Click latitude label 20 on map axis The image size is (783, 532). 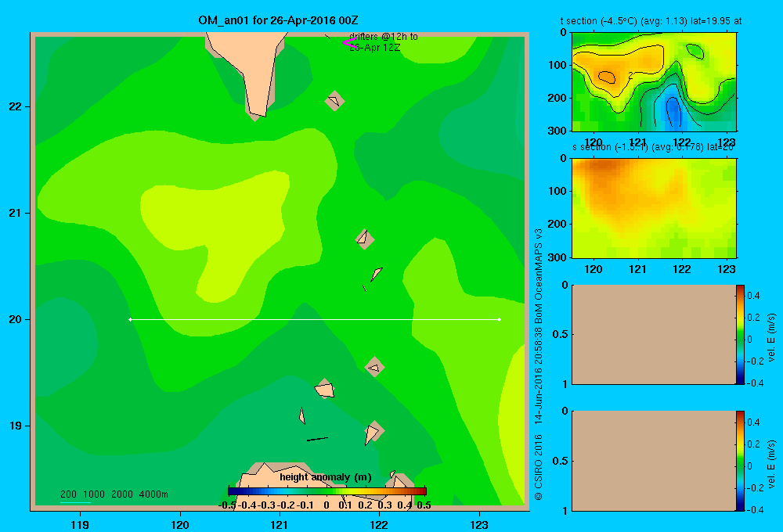pyautogui.click(x=15, y=319)
